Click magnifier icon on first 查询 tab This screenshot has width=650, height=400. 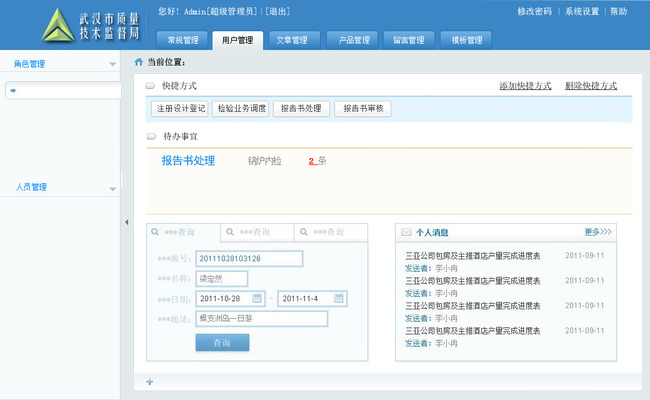155,232
